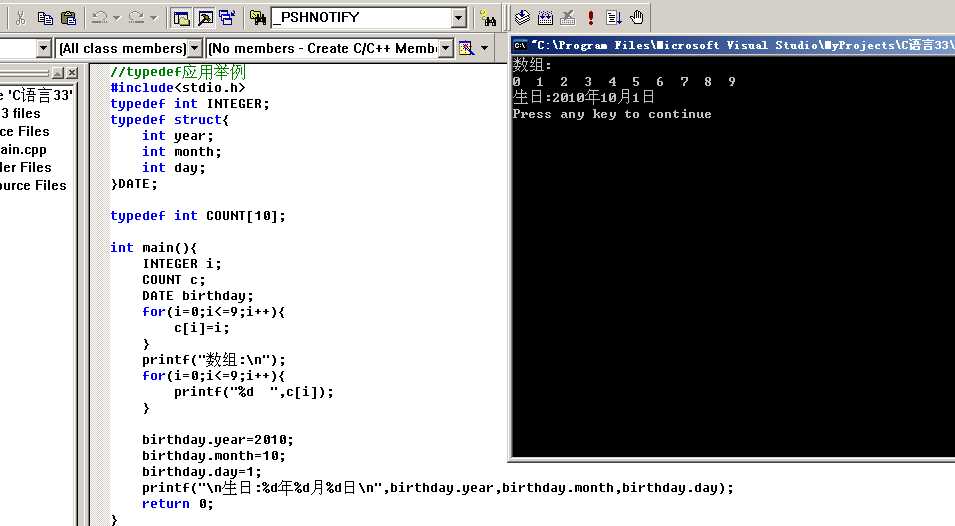Click 'Press any key to continue' text
Viewport: 955px width, 526px height.
[612, 114]
